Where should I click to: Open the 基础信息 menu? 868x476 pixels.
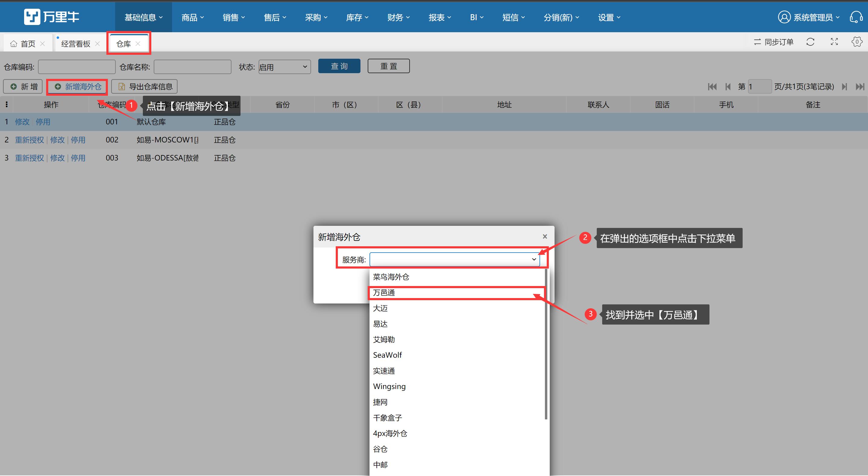143,17
